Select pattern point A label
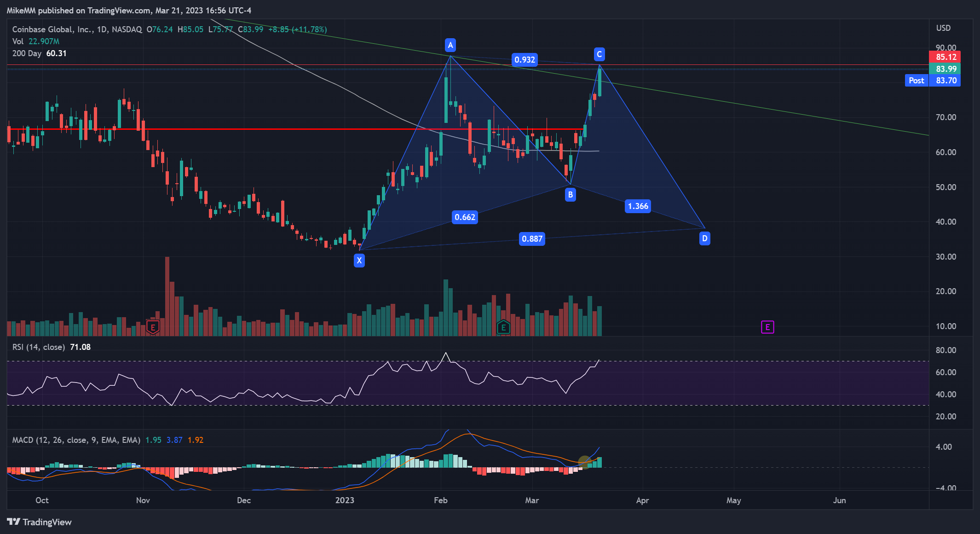Screen dimensions: 980x534 click(x=450, y=45)
